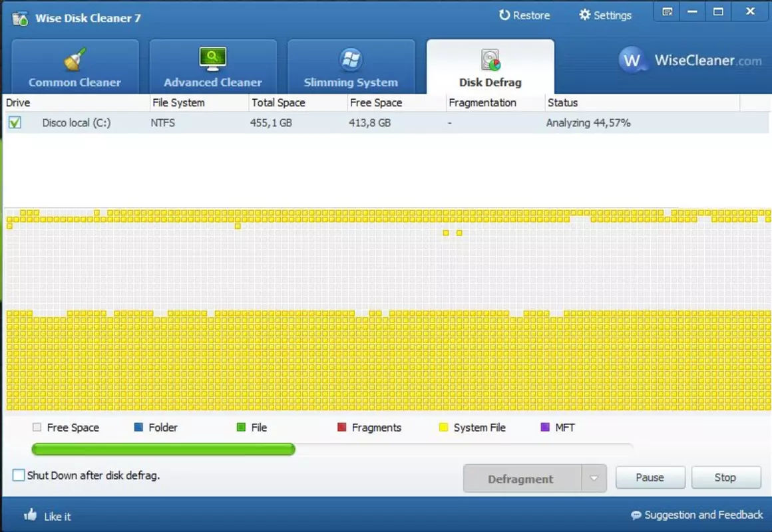
Task: Sort by File System column header
Action: (200, 102)
